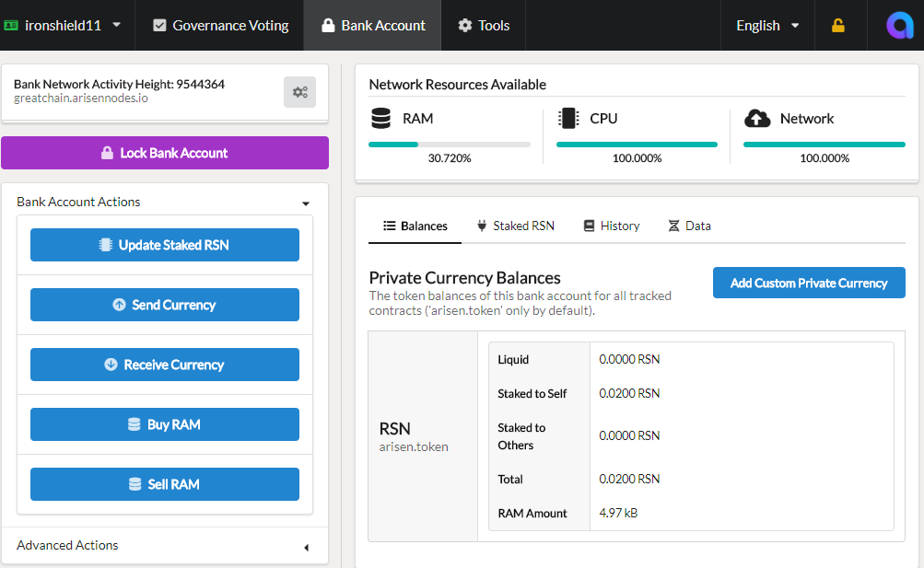Switch to the Staked RSN tab
Screen dimensions: 924x568
[x=515, y=226]
